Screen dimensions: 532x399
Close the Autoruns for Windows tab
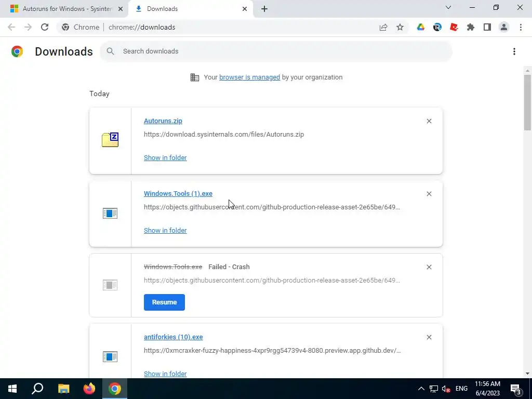pyautogui.click(x=121, y=9)
